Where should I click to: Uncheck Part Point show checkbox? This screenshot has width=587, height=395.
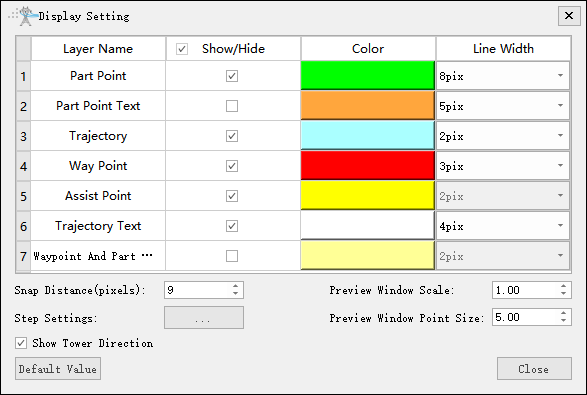pyautogui.click(x=232, y=76)
